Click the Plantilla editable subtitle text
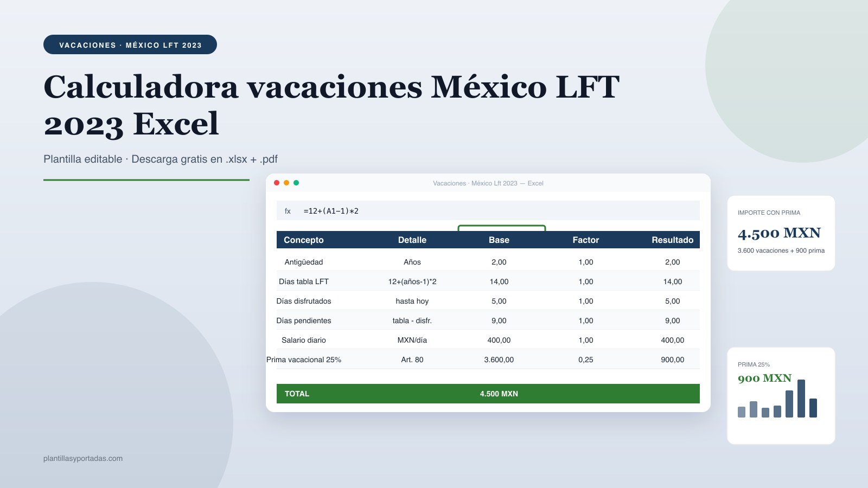 click(x=161, y=159)
